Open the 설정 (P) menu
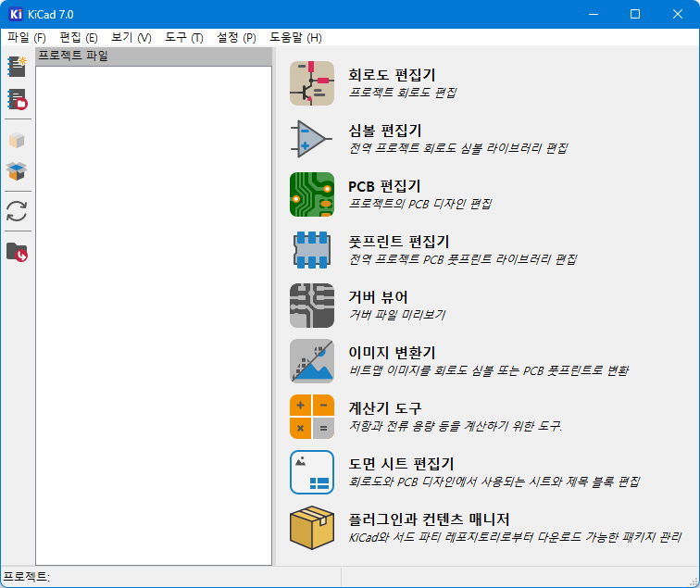The height and width of the screenshot is (588, 700). (237, 38)
